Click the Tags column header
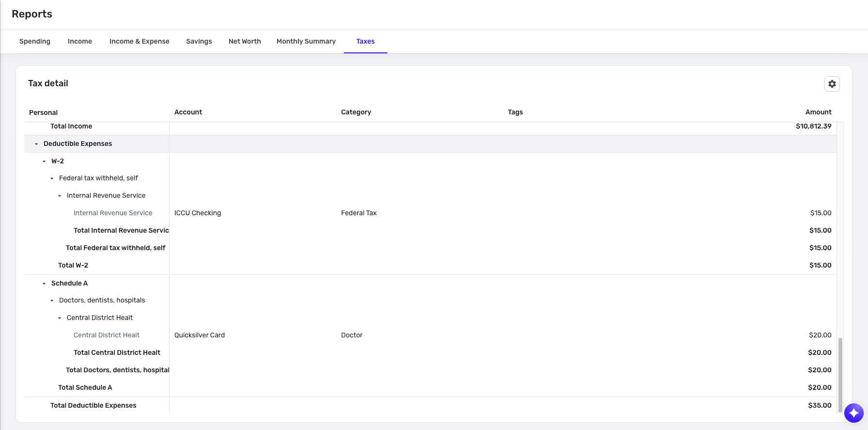868x430 pixels. coord(515,112)
